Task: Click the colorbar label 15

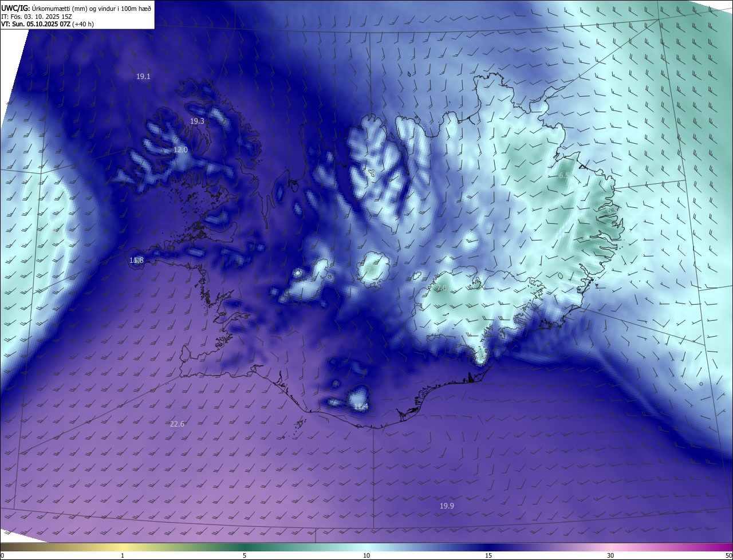Action: 488,555
